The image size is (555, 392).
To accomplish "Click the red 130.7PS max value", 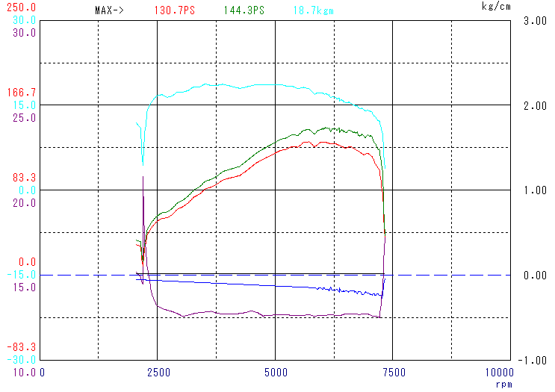I will (x=175, y=10).
